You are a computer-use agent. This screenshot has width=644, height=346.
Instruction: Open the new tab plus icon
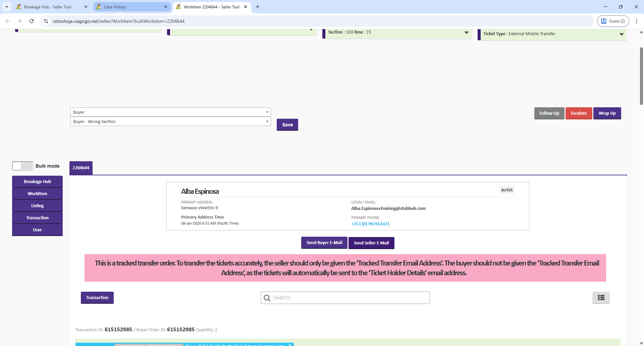point(258,7)
